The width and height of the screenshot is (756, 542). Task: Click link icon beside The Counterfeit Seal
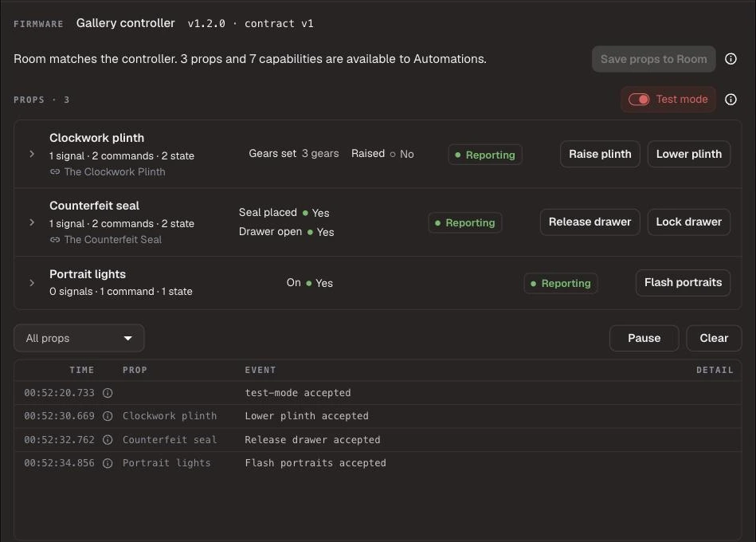click(x=55, y=240)
